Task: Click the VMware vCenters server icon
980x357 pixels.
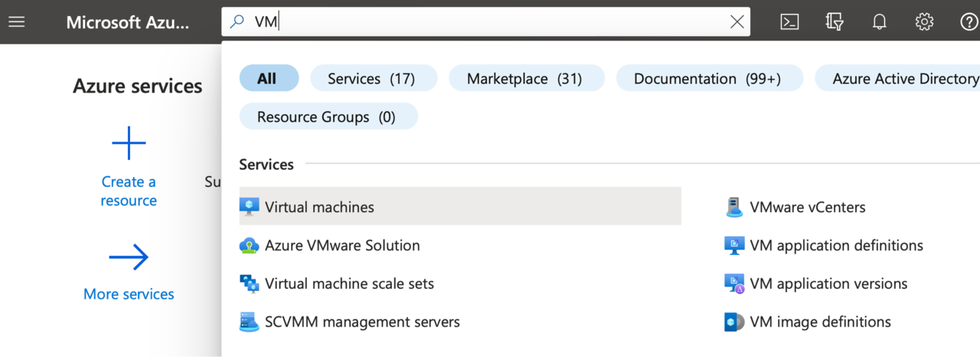Action: pyautogui.click(x=734, y=207)
